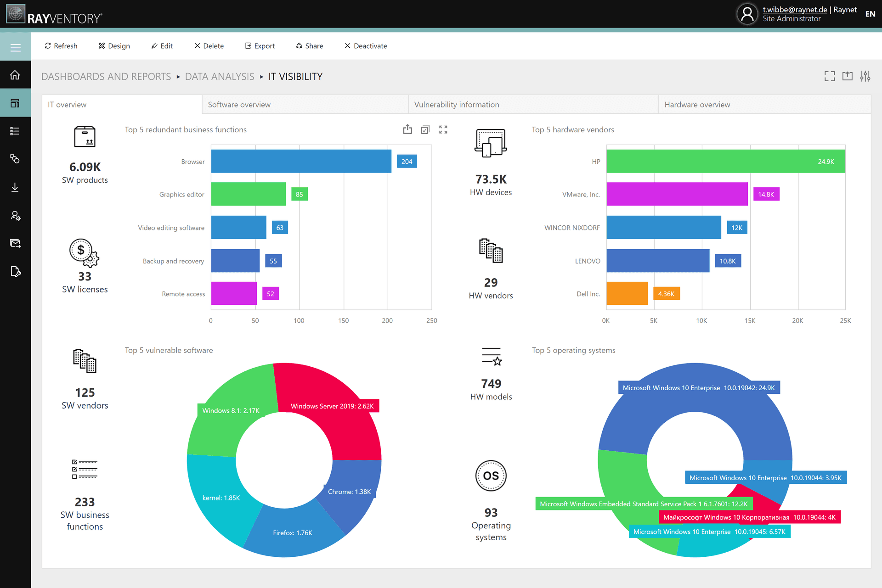This screenshot has width=882, height=588.
Task: Click Windows 10 Enterprise 10.0.19044: 3.95K label
Action: 765,478
